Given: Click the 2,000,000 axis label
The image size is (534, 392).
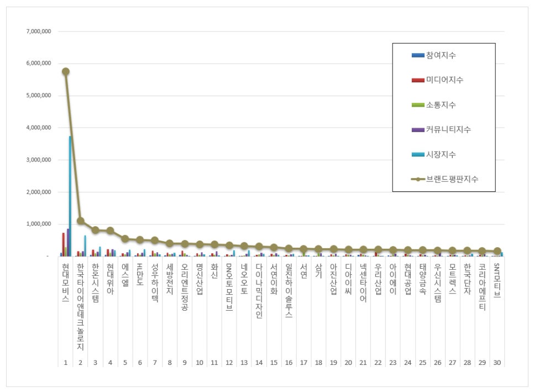Looking at the screenshot, I should tap(39, 192).
